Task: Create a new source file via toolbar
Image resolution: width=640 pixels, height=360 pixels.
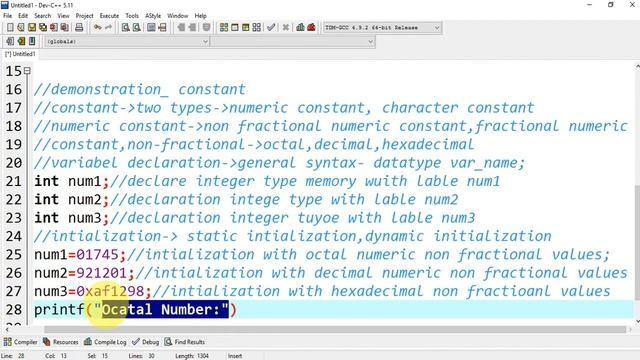Action: (x=10, y=27)
